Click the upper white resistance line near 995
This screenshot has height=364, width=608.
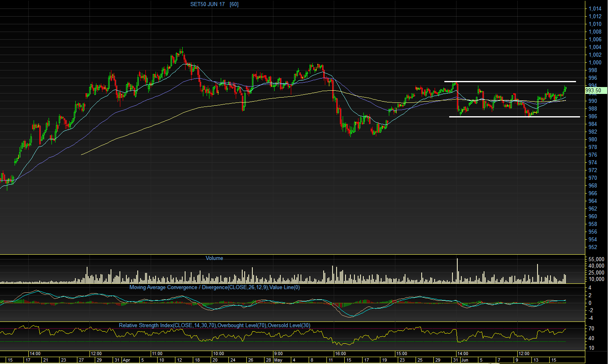[x=510, y=82]
